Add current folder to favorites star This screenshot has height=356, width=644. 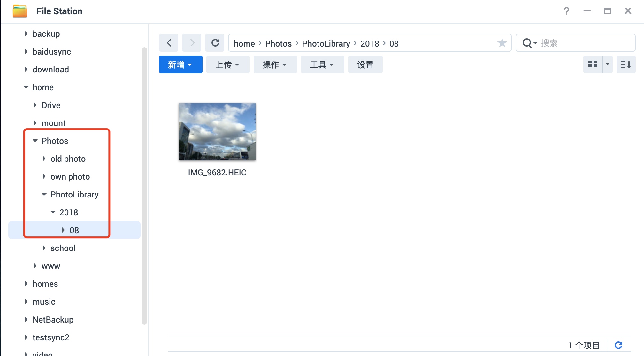pos(502,43)
